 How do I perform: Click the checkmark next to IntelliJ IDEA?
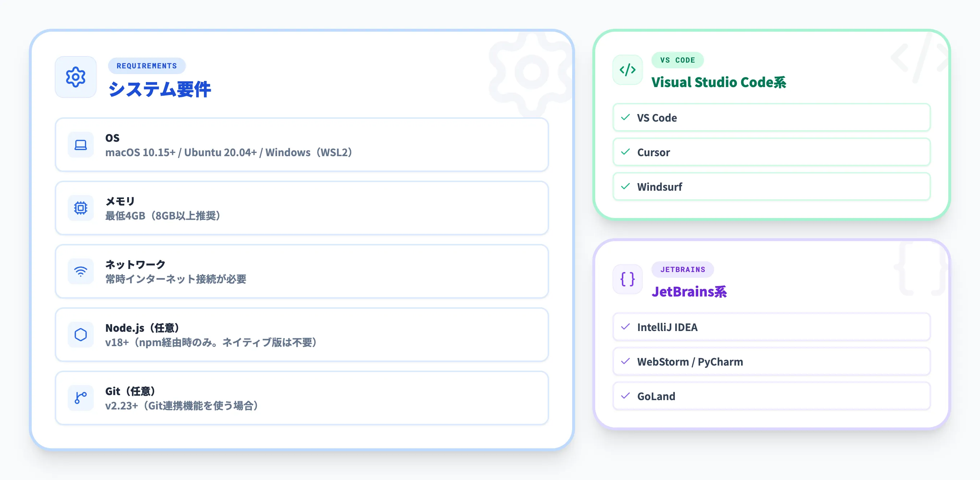[x=625, y=327]
